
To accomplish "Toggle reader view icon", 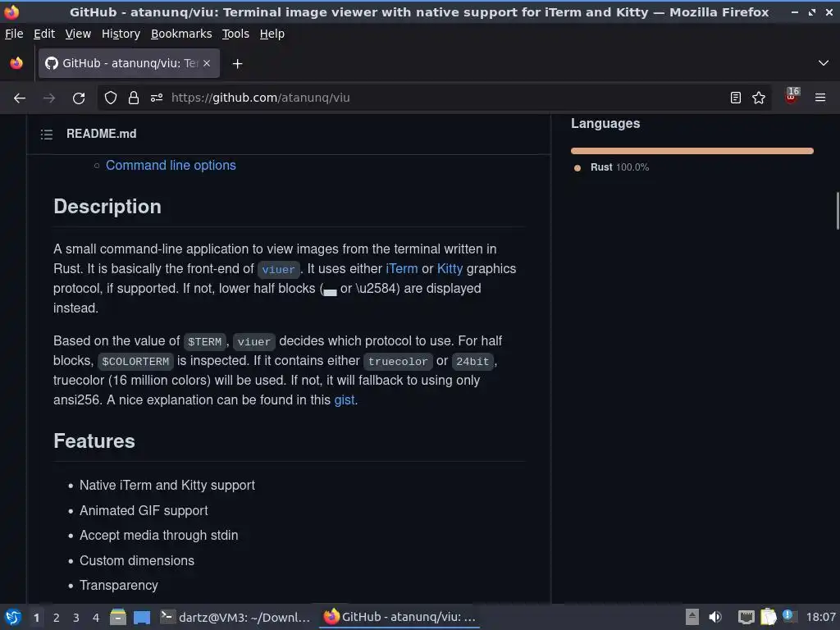I will pyautogui.click(x=736, y=98).
